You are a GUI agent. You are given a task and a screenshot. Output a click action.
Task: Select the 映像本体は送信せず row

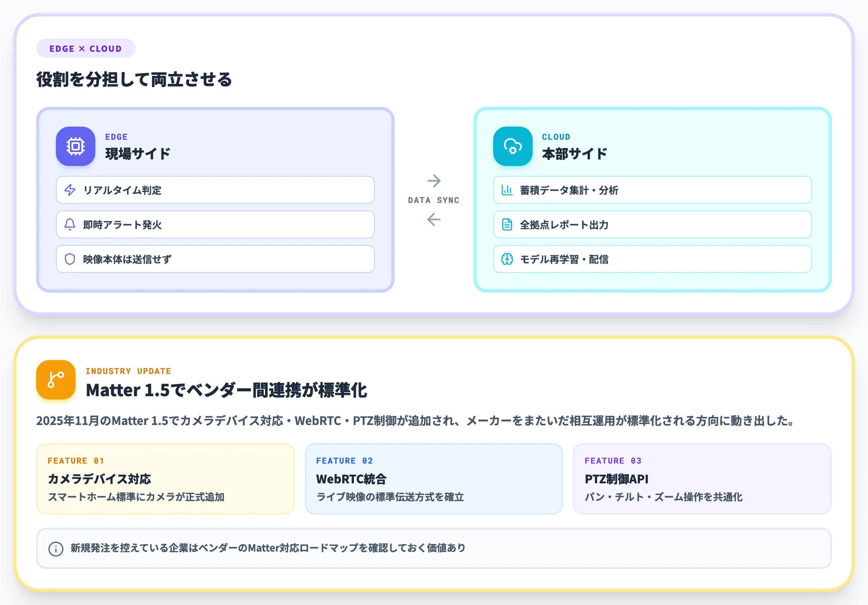pos(215,259)
